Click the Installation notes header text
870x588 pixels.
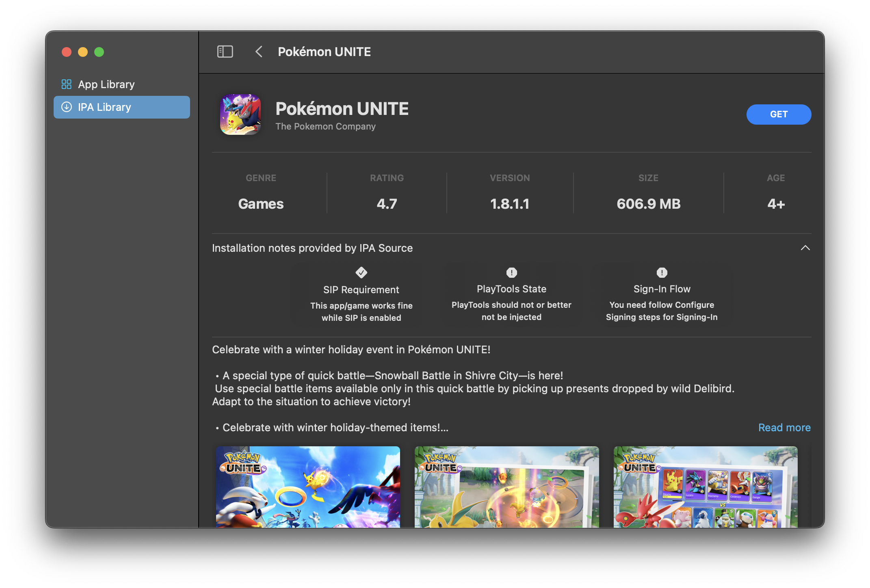(312, 248)
